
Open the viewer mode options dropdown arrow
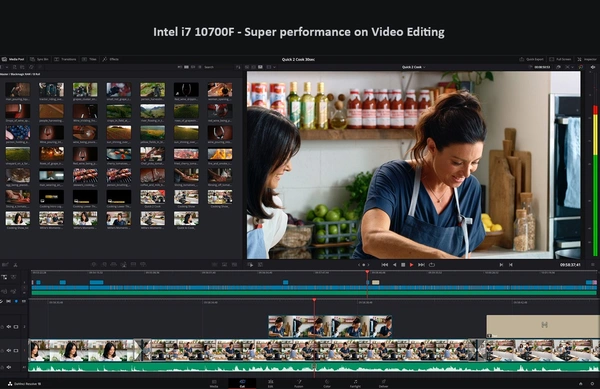(x=274, y=67)
